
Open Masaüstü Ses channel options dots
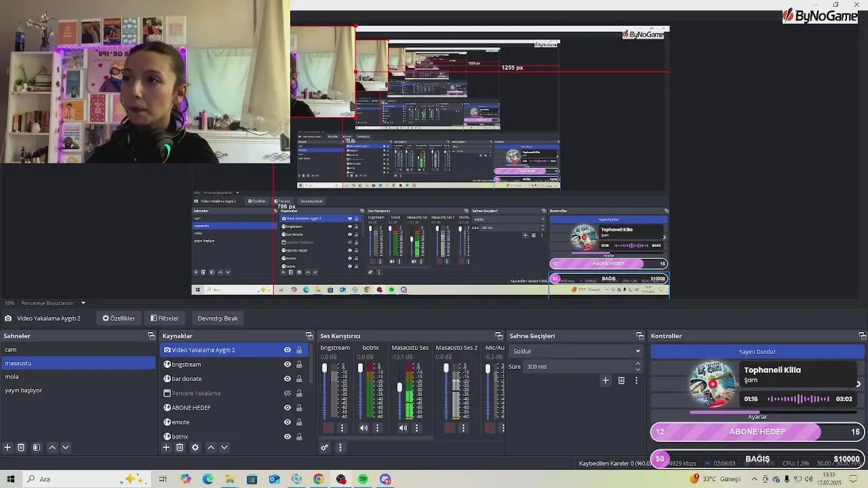click(417, 428)
